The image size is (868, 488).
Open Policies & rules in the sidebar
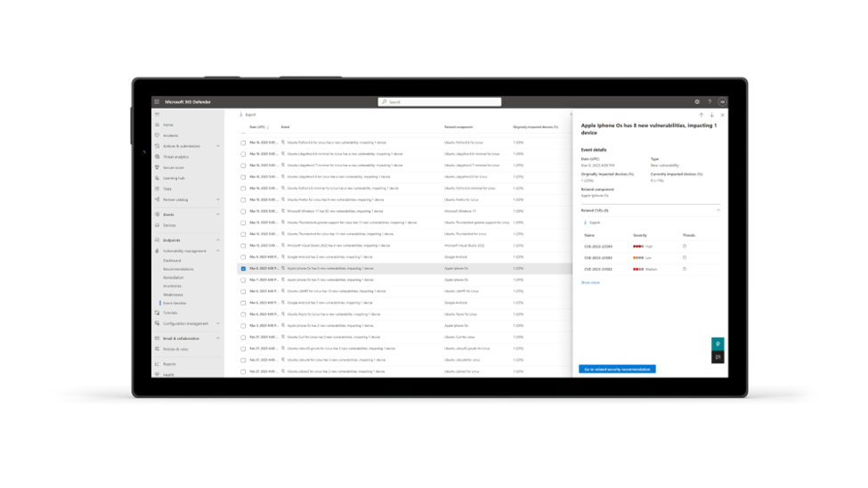[x=175, y=349]
